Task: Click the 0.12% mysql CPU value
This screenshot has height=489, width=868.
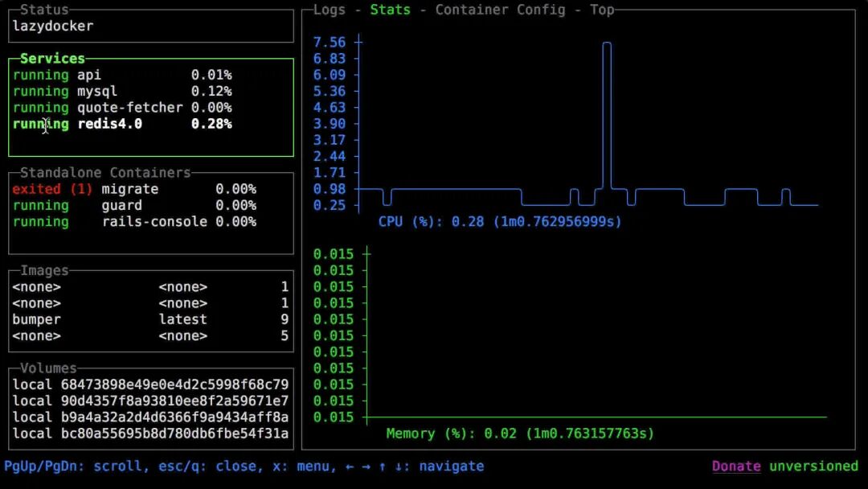Action: pyautogui.click(x=211, y=92)
